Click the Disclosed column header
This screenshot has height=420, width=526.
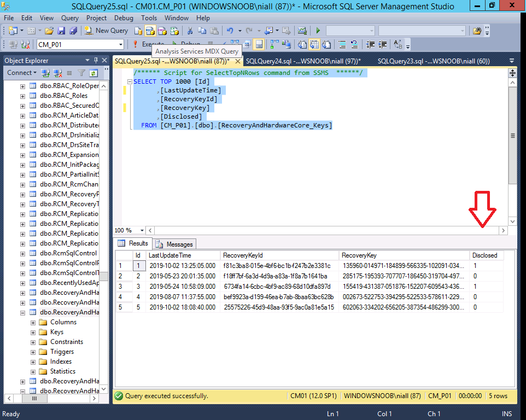[x=486, y=255]
